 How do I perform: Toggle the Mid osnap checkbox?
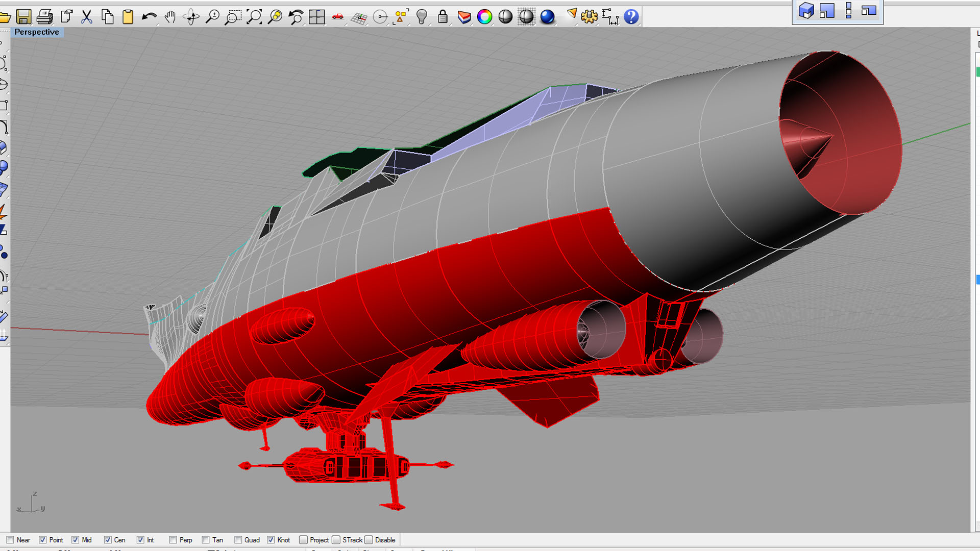click(76, 540)
